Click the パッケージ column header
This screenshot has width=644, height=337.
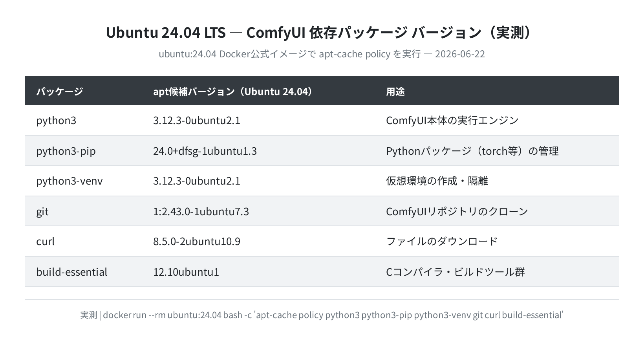click(60, 92)
